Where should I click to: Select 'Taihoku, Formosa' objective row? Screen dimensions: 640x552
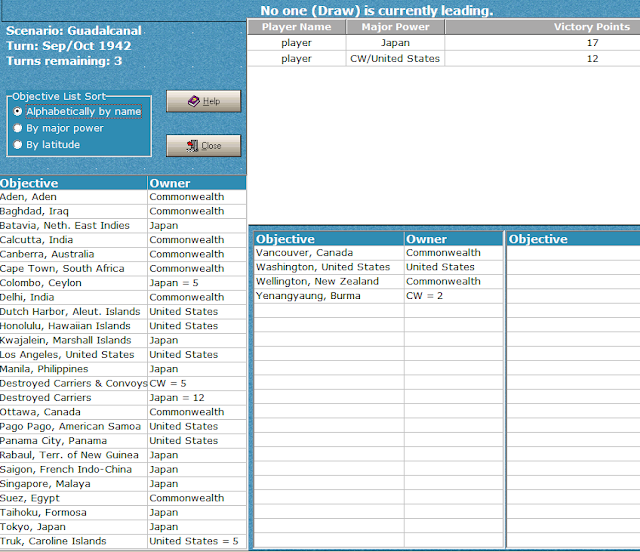123,512
